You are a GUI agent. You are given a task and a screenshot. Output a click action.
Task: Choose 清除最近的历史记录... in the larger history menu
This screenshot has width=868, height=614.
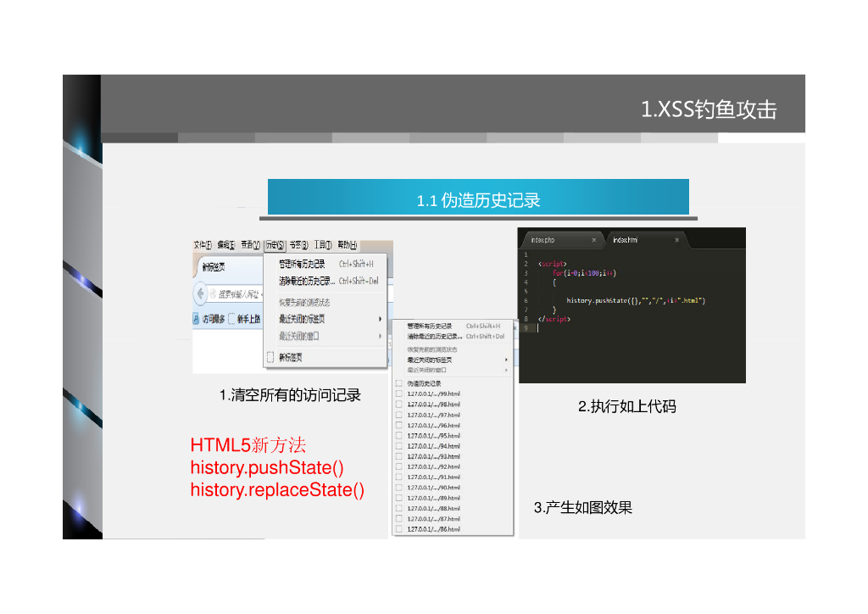tap(325, 282)
